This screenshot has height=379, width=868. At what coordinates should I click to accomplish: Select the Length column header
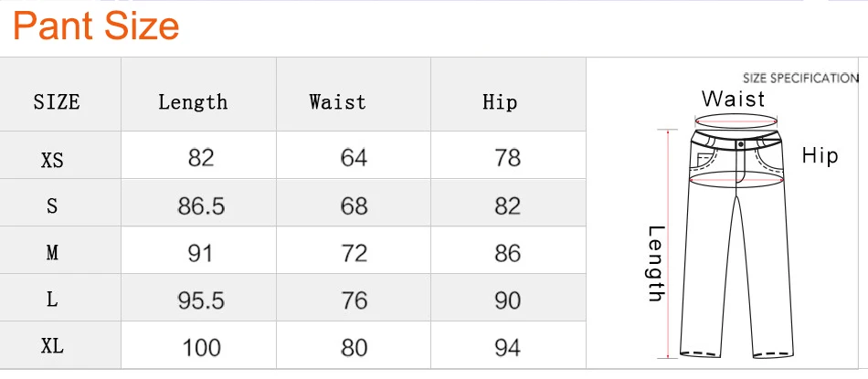pyautogui.click(x=193, y=102)
